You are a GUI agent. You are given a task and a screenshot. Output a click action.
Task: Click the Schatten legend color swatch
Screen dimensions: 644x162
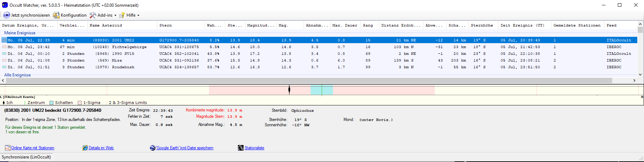coord(51,103)
